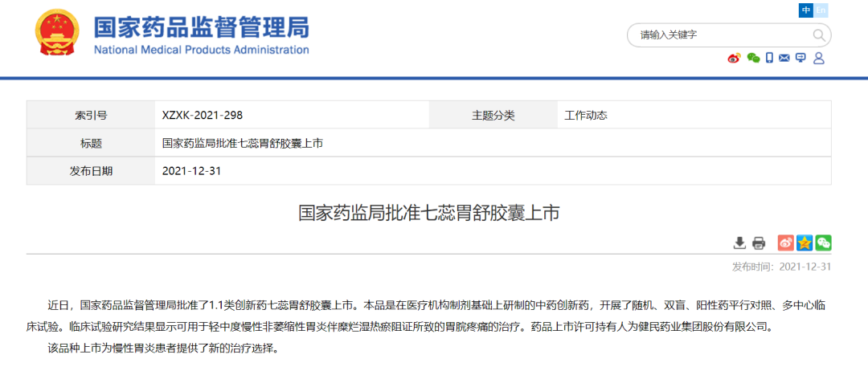The height and width of the screenshot is (371, 868).
Task: Switch language to 中 (Chinese)
Action: coord(806,10)
